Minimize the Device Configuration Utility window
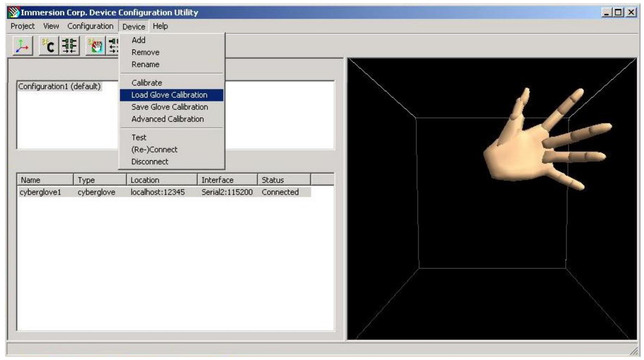Viewport: 644px width, 360px height. click(x=606, y=12)
